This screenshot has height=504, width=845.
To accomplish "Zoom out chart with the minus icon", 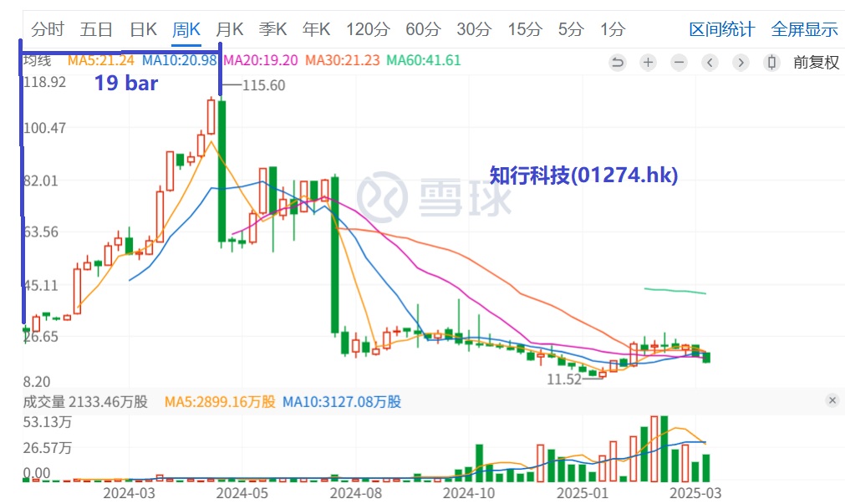I will pyautogui.click(x=679, y=63).
